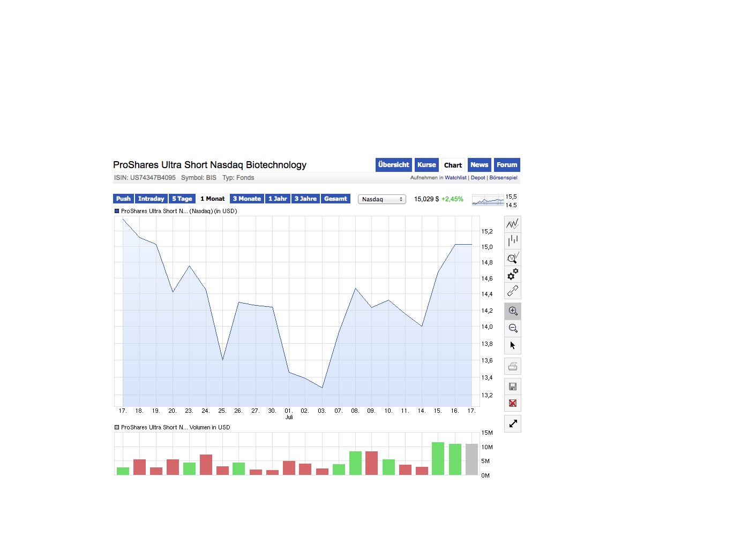The image size is (741, 560).
Task: Select the arrow pointer tool
Action: [513, 345]
